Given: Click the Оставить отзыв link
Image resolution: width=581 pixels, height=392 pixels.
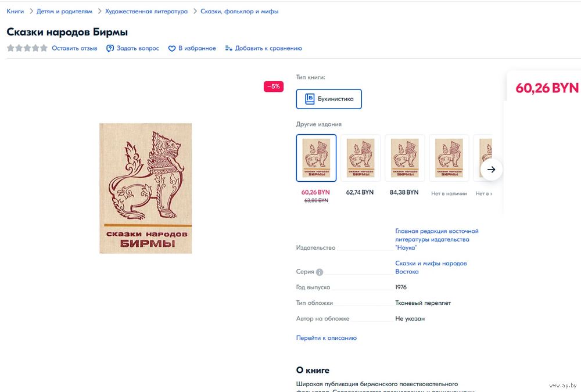Looking at the screenshot, I should click(74, 48).
